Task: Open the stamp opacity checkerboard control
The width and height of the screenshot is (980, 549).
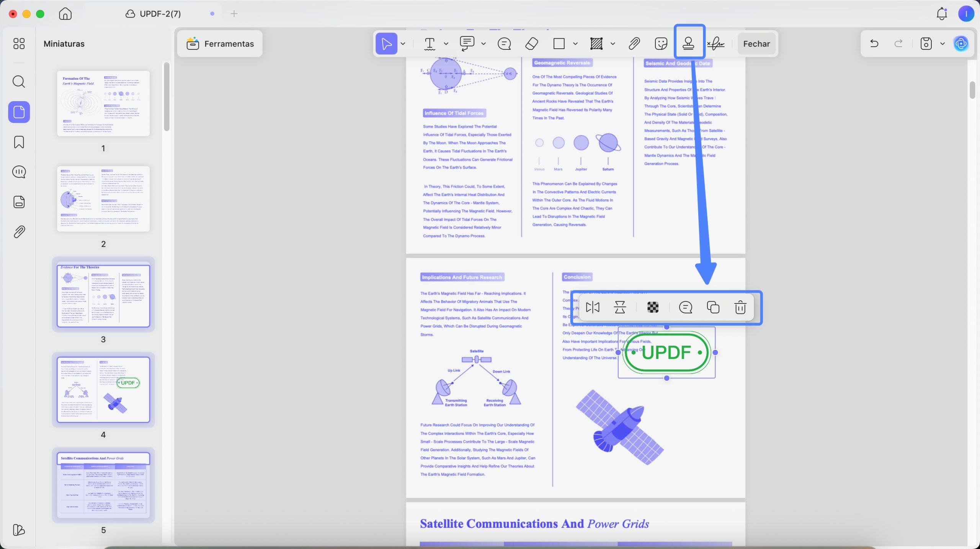Action: tap(653, 307)
